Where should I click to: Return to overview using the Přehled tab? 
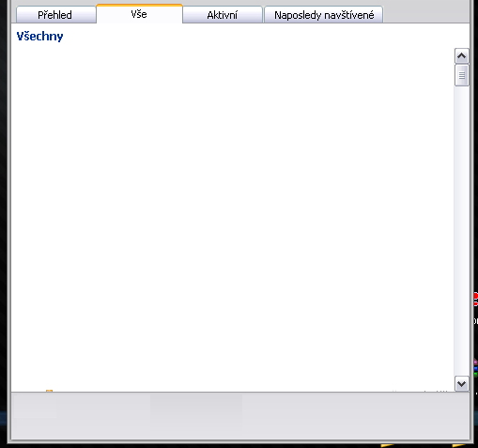point(55,15)
